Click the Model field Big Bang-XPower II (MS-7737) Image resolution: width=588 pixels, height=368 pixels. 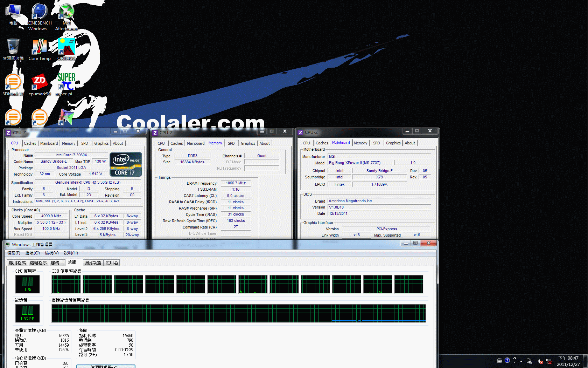click(x=360, y=163)
